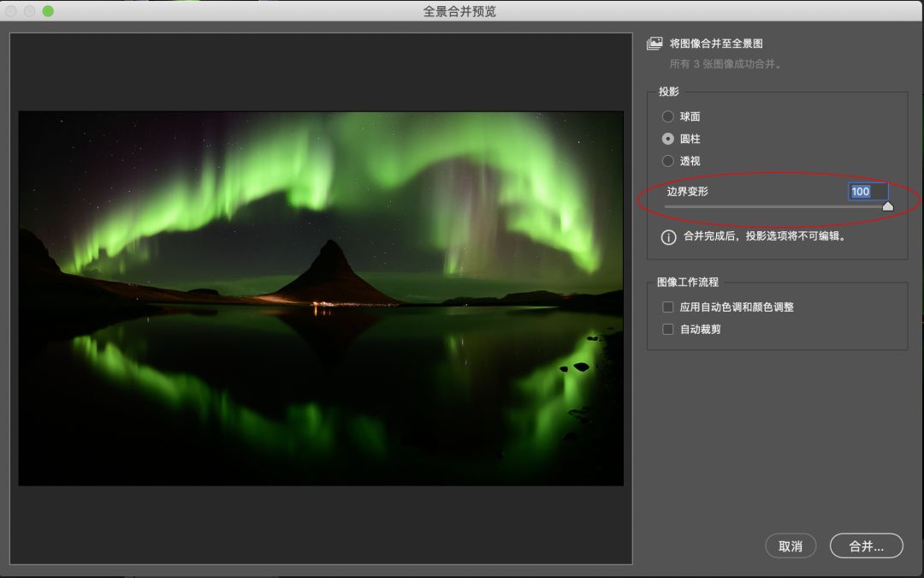Click the middle of the 边界变形 slider track
This screenshot has width=924, height=578.
[776, 206]
